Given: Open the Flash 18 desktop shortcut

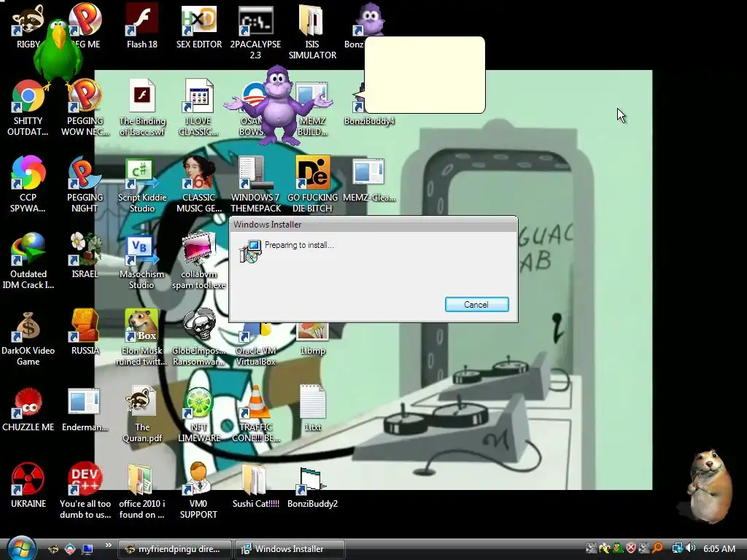Looking at the screenshot, I should coord(142,26).
